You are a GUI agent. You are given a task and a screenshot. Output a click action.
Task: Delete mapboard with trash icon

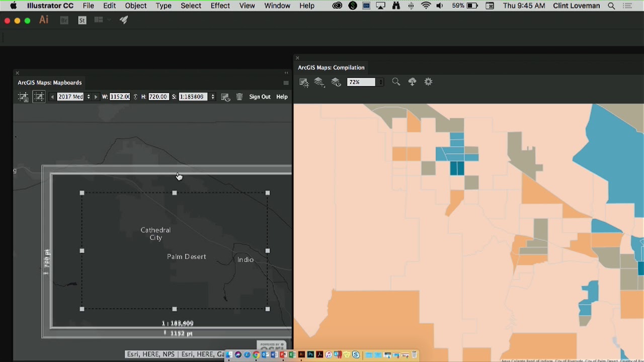239,97
